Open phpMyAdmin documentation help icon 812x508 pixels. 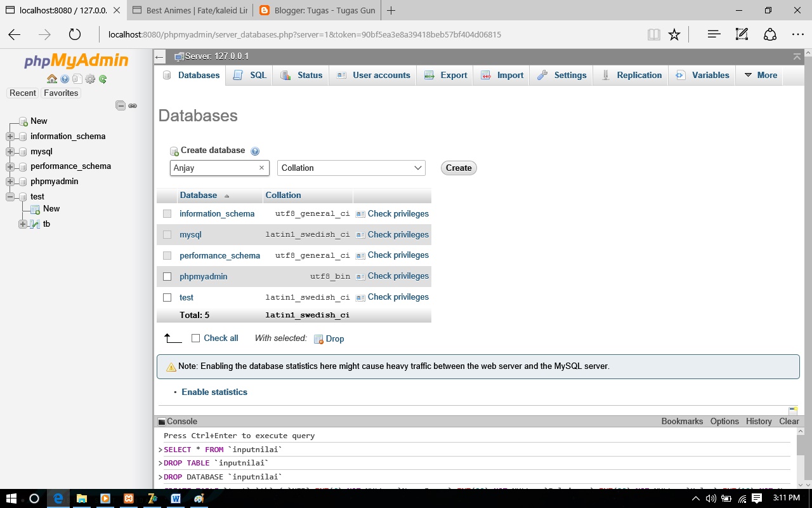click(65, 79)
